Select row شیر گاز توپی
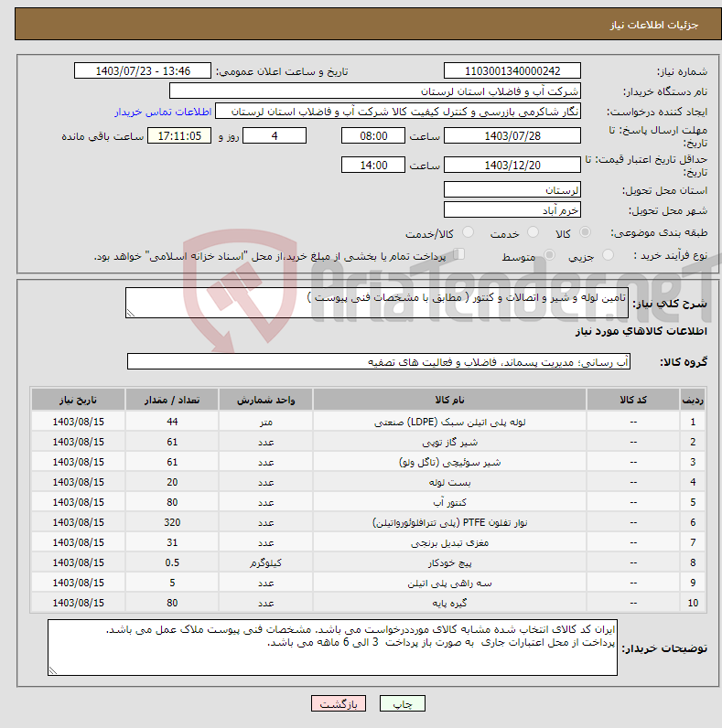722x728 pixels. pos(368,442)
